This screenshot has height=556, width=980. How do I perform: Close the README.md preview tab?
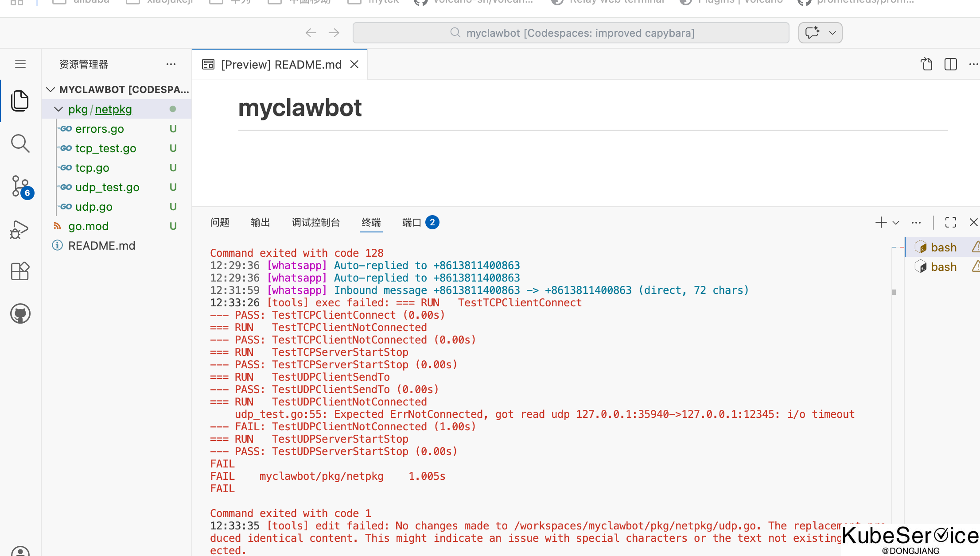354,65
